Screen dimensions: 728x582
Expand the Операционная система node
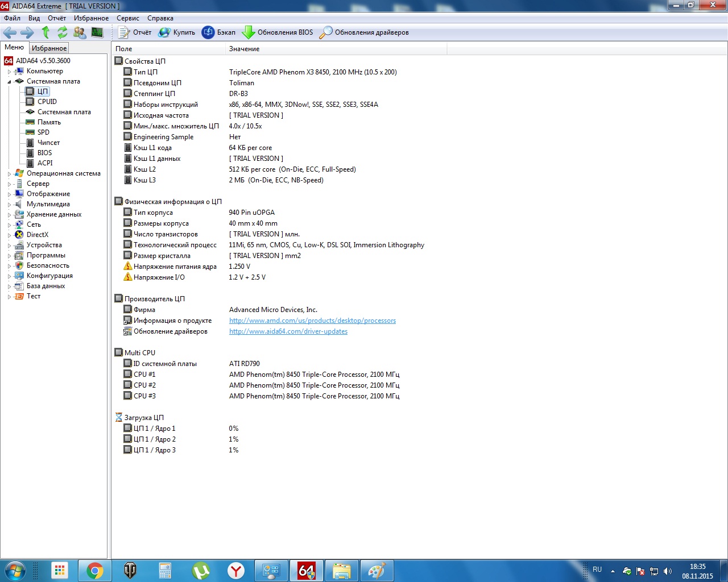coord(9,174)
